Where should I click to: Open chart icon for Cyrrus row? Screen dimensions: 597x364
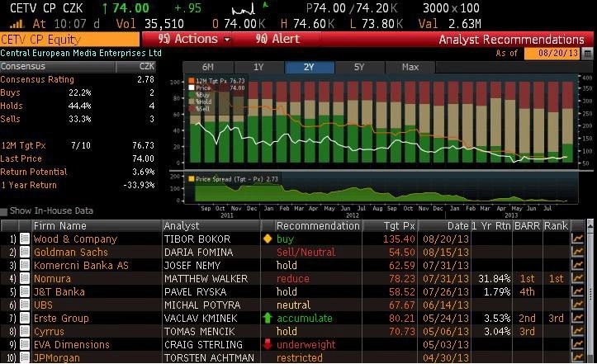[x=577, y=332]
